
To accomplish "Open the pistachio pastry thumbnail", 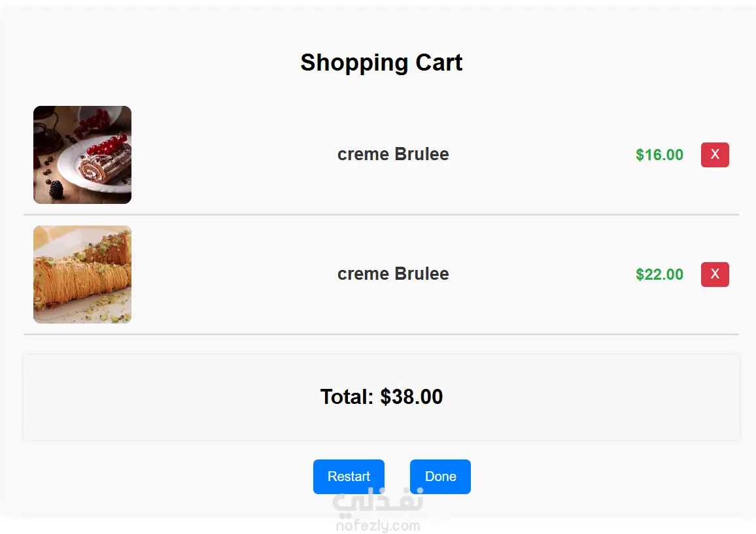I will (82, 275).
